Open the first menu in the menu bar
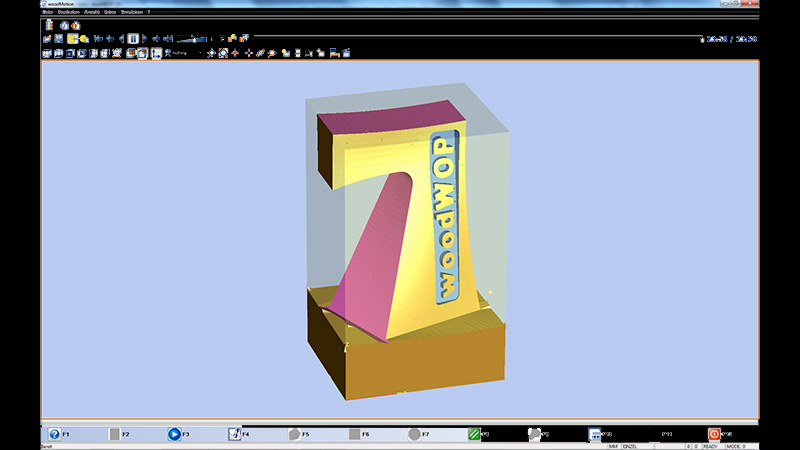This screenshot has height=450, width=800. [x=47, y=12]
